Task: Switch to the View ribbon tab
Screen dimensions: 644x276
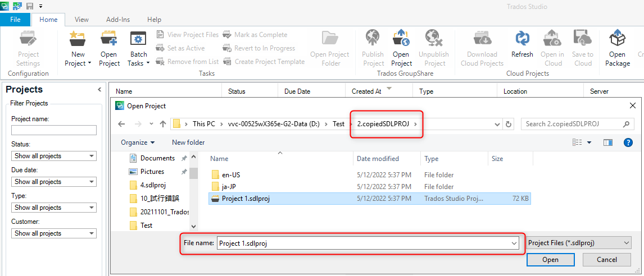Action: [81, 20]
